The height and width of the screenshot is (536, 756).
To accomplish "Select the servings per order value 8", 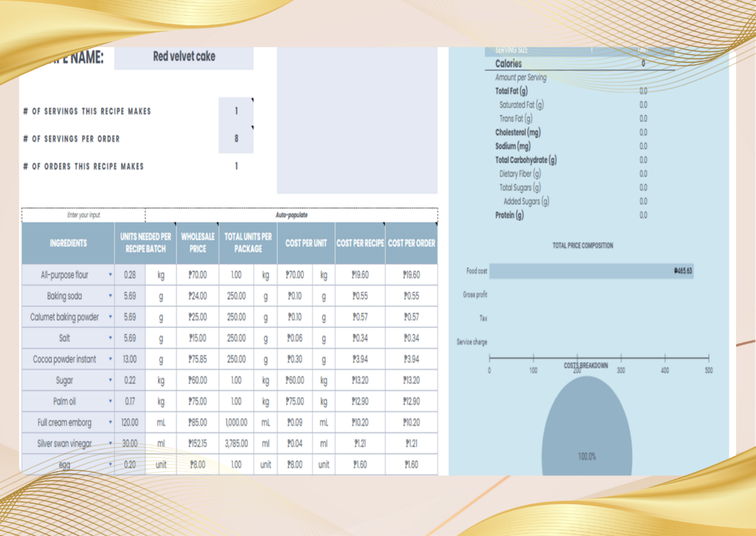I will coord(236,139).
